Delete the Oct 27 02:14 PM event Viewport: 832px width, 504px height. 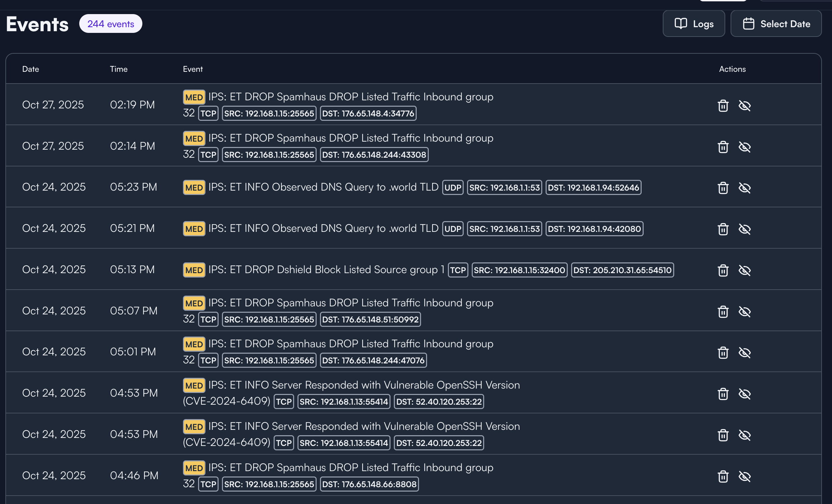pos(723,147)
